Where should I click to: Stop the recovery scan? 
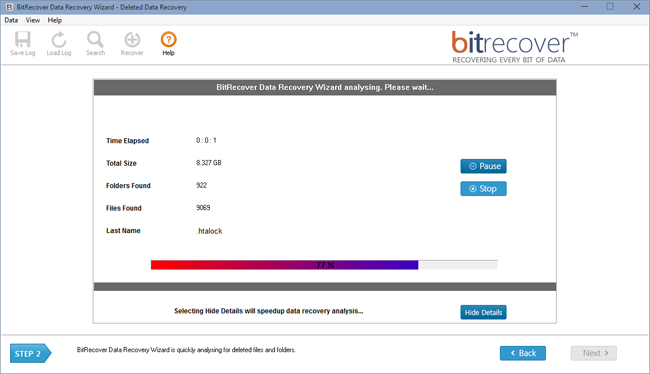point(483,189)
